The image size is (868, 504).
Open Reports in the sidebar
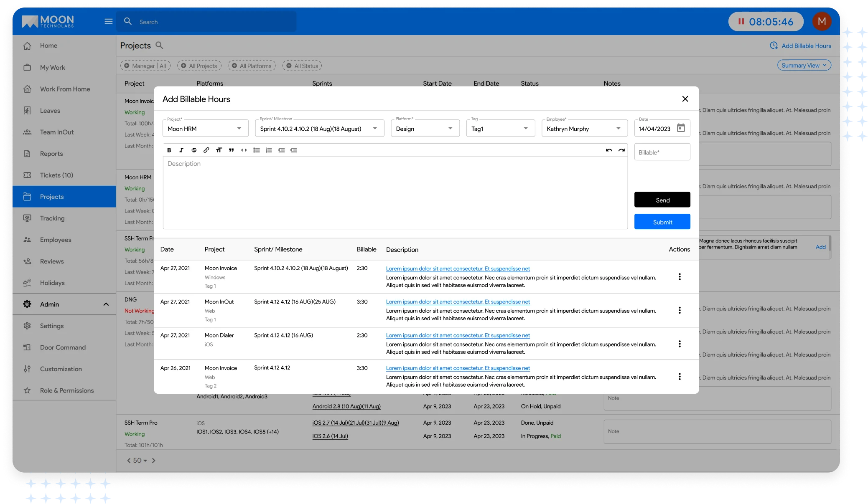click(x=64, y=154)
